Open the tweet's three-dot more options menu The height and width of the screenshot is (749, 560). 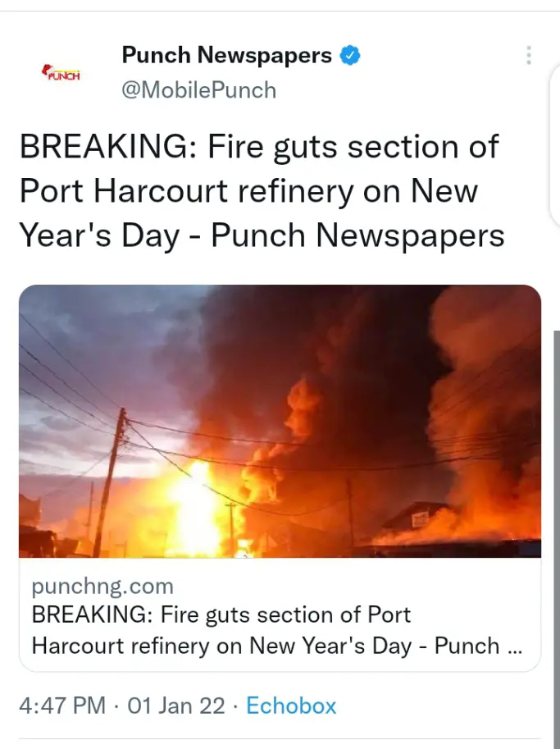pos(529,56)
